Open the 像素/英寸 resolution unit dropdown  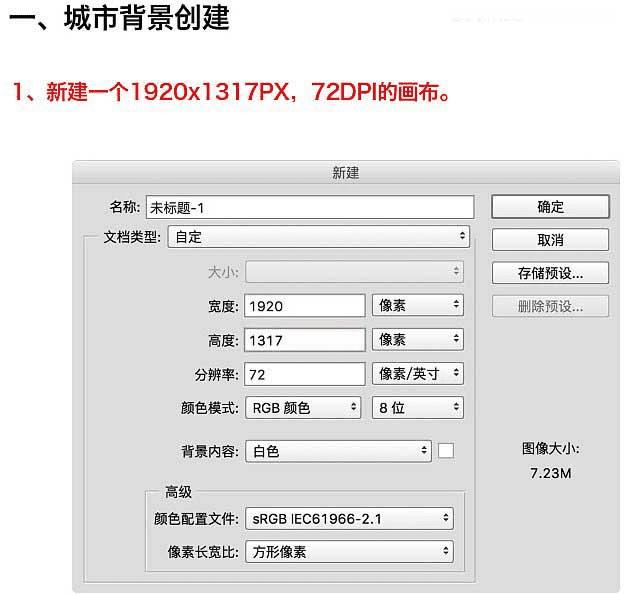(x=418, y=374)
